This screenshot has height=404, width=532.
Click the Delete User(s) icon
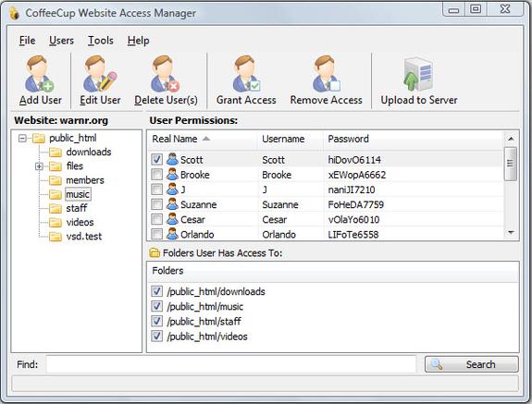(x=166, y=74)
